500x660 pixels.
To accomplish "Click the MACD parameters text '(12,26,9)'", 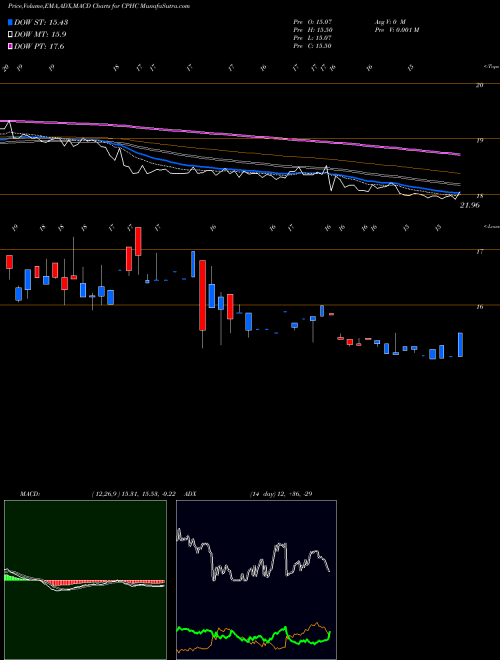I will pyautogui.click(x=106, y=494).
